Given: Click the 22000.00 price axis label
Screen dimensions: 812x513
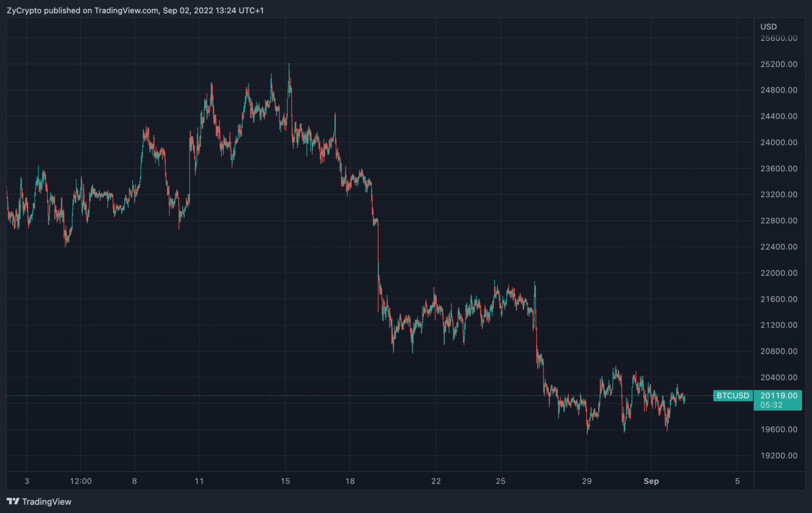Looking at the screenshot, I should coord(779,273).
